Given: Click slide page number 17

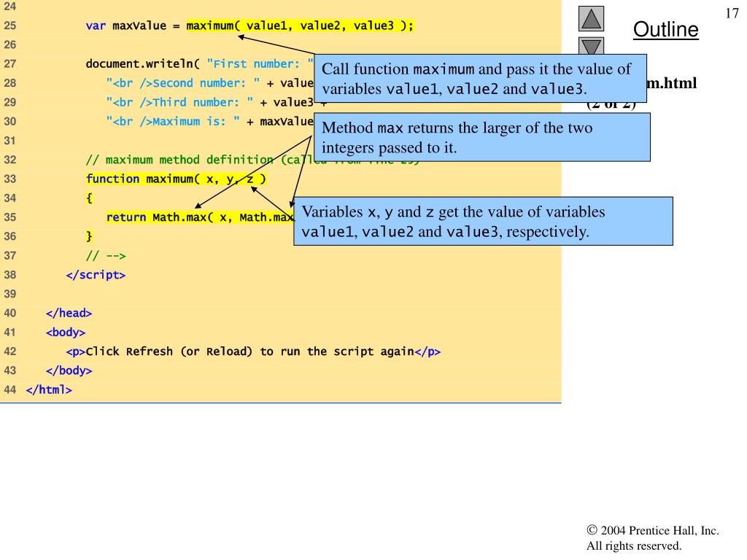Looking at the screenshot, I should tap(732, 14).
